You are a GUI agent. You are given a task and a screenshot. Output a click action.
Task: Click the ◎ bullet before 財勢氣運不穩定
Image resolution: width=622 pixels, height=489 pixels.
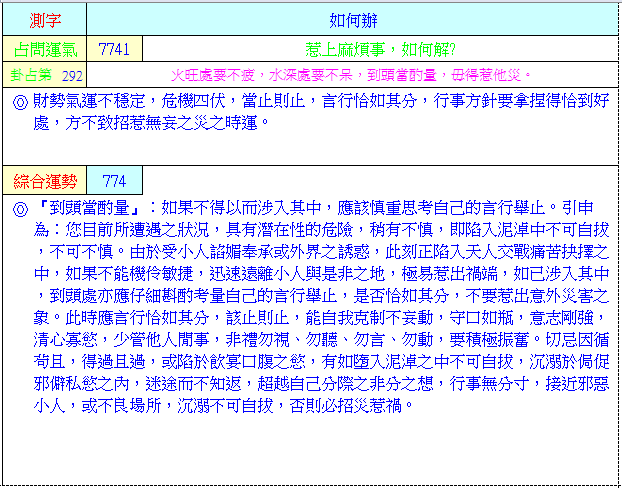pos(19,101)
